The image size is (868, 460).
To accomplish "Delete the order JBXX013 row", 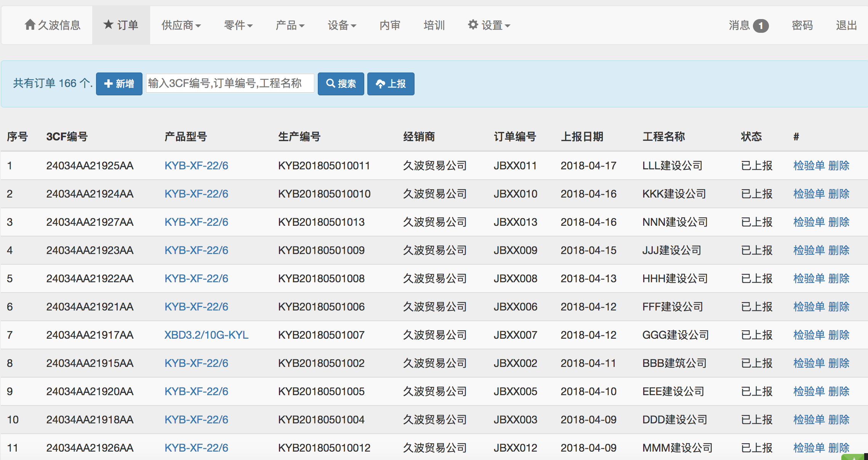I will pos(839,222).
